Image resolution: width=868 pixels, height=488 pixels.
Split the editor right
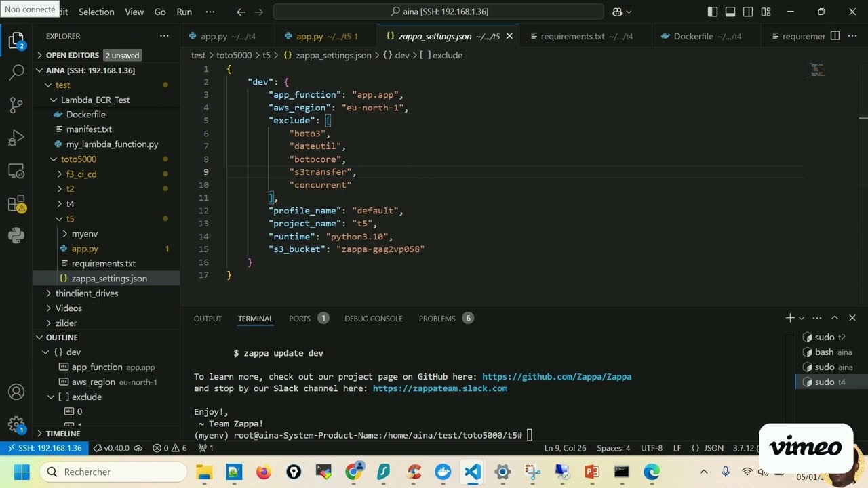pos(835,36)
